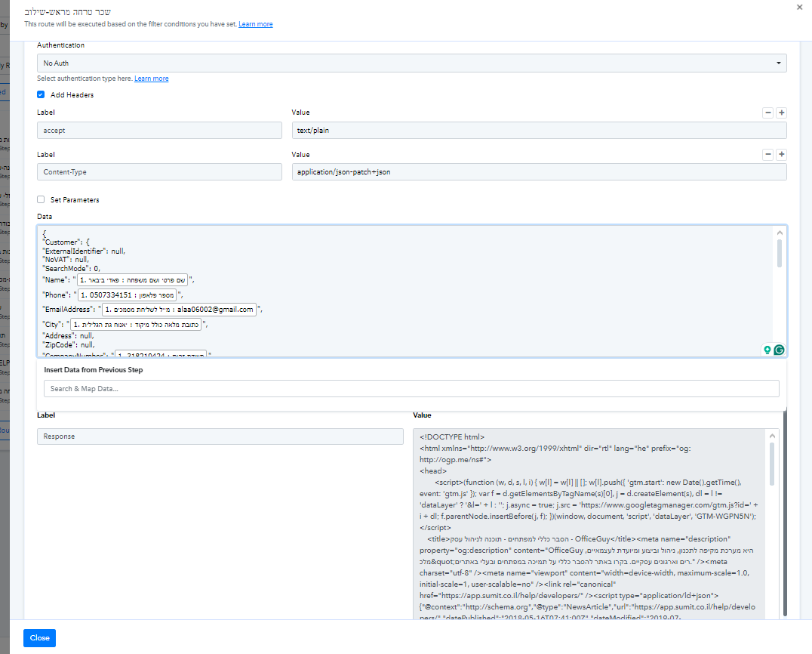Screen dimensions: 812x654
Task: Focus the Search & Map Data field
Action: coord(411,389)
